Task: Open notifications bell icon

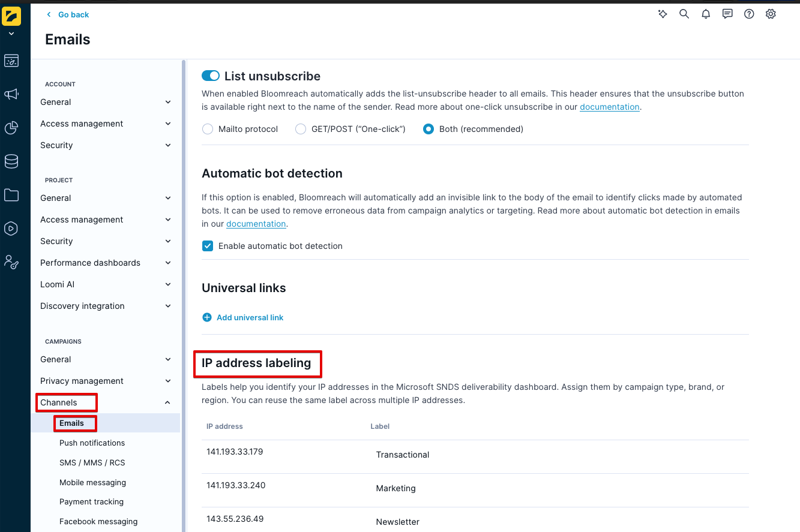Action: [x=706, y=14]
